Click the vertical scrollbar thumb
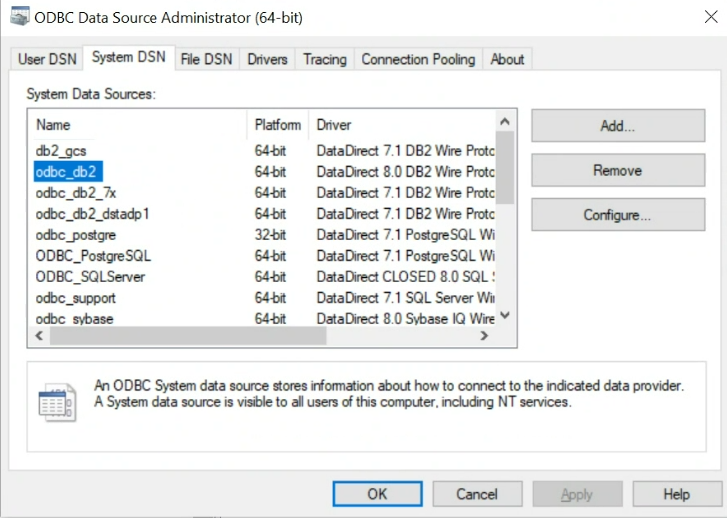The image size is (727, 518). tap(505, 167)
